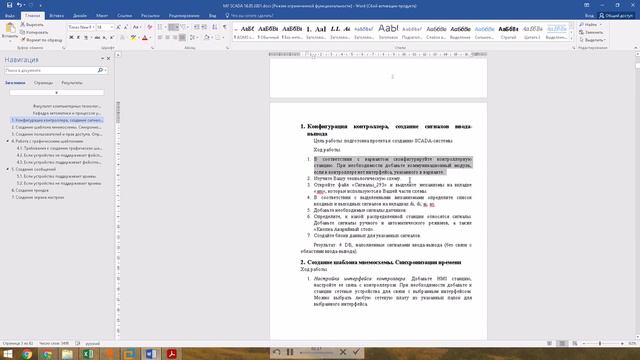The height and width of the screenshot is (360, 640).
Task: Close the Навигация pane
Action: (109, 59)
